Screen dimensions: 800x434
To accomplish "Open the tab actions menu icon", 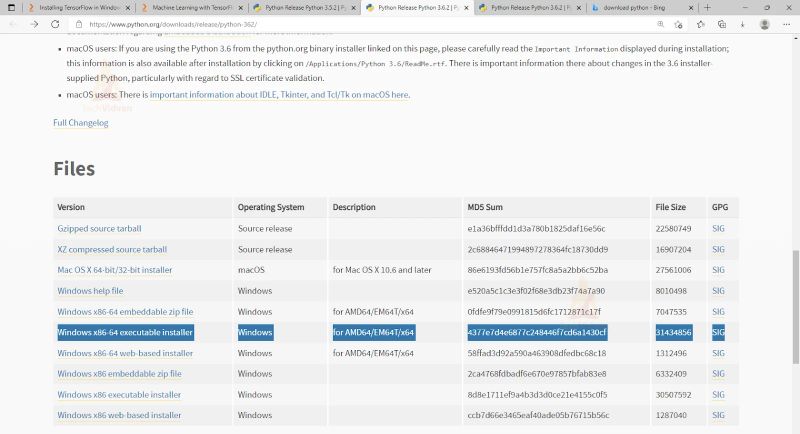I will pyautogui.click(x=11, y=8).
